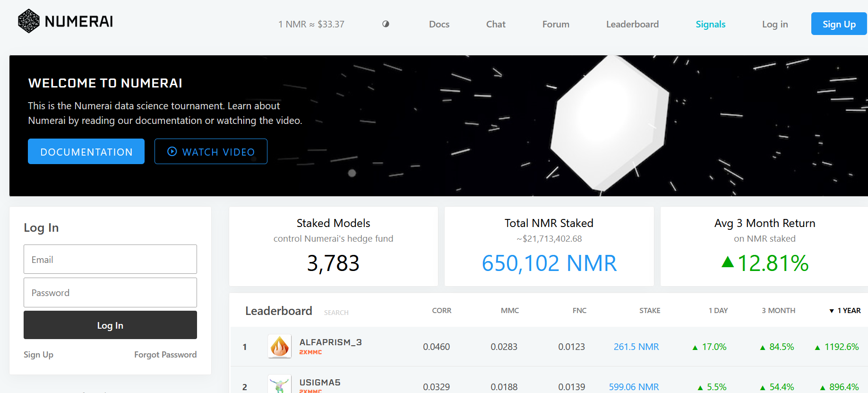Click ALFAPRISM_3 CORR value 0.0460
Image resolution: width=868 pixels, height=393 pixels.
click(436, 347)
